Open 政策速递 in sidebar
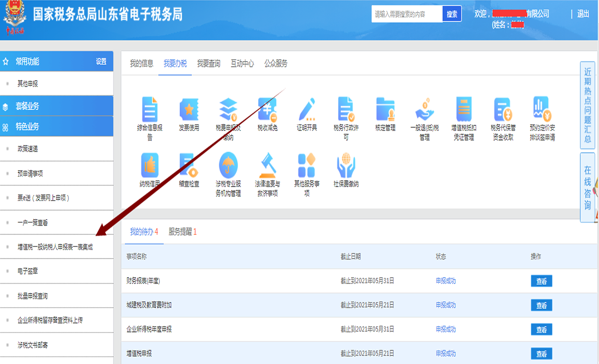This screenshot has width=599, height=364. (x=27, y=149)
